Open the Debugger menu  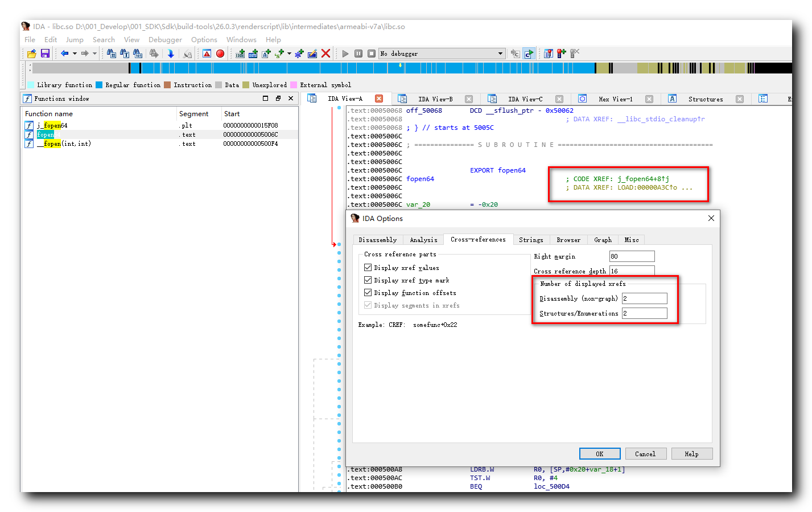(x=165, y=39)
